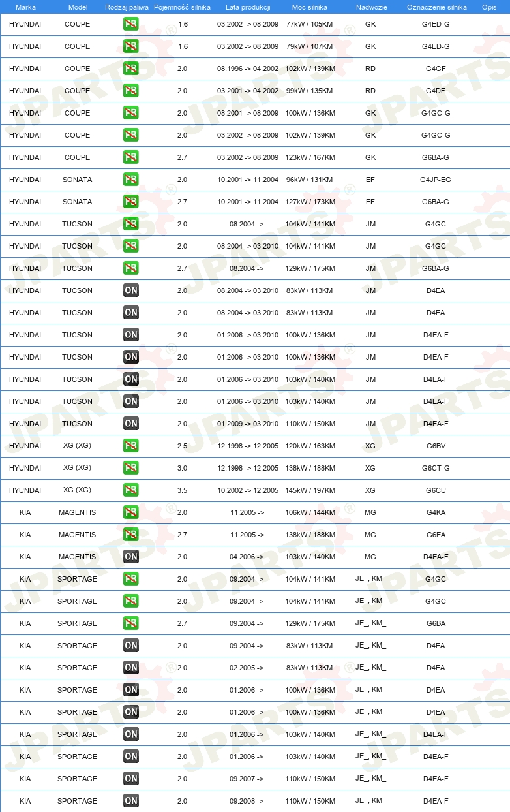Click the 120kW / 163KM power cell
Image resolution: width=510 pixels, height=812 pixels.
point(310,446)
